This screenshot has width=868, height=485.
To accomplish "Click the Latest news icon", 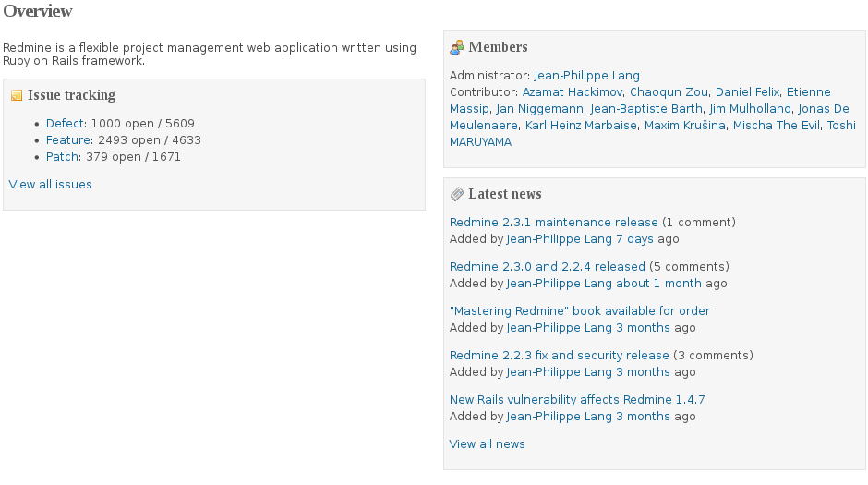I will point(456,194).
